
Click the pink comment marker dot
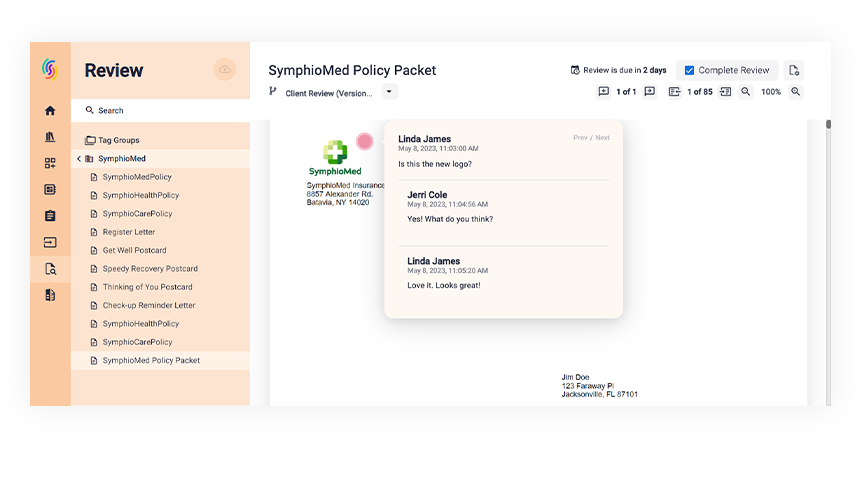tap(365, 142)
